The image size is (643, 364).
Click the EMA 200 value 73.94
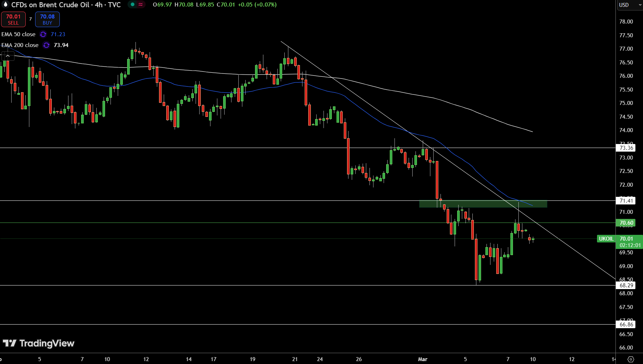(x=61, y=45)
